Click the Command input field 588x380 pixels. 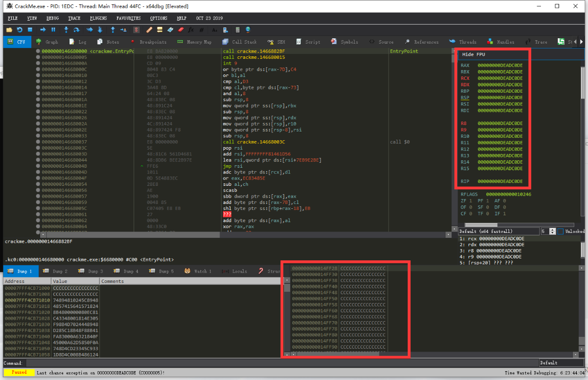coord(282,363)
